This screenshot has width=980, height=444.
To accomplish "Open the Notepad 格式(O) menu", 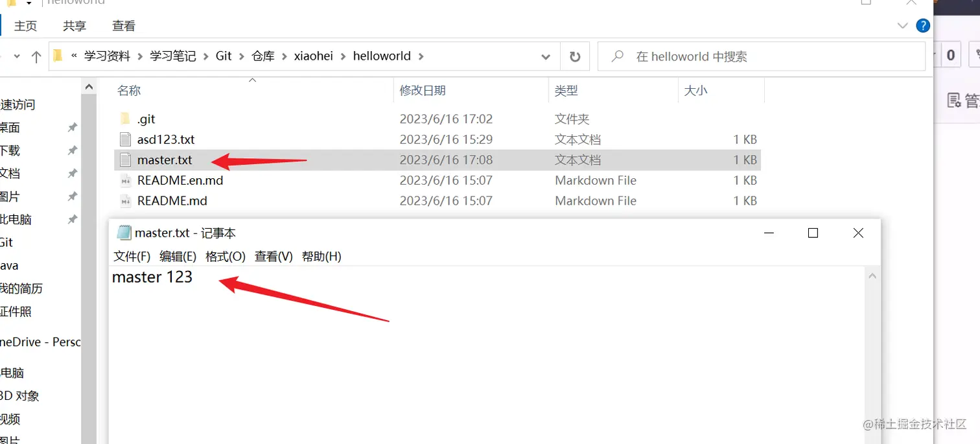I will (226, 256).
